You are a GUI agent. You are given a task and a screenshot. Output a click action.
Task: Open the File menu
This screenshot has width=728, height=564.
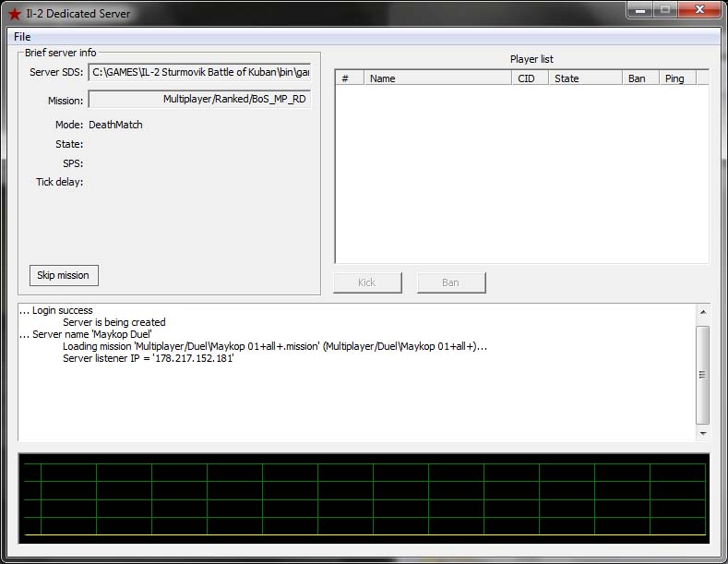(x=22, y=37)
